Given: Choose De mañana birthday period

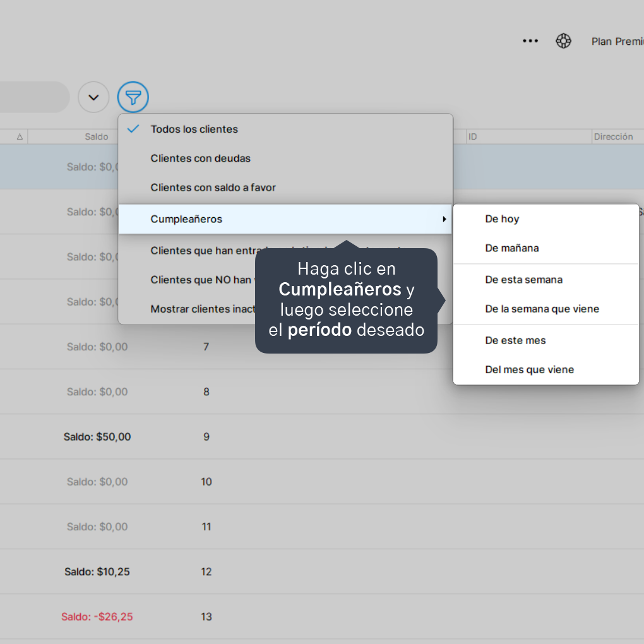Looking at the screenshot, I should 546,248.
